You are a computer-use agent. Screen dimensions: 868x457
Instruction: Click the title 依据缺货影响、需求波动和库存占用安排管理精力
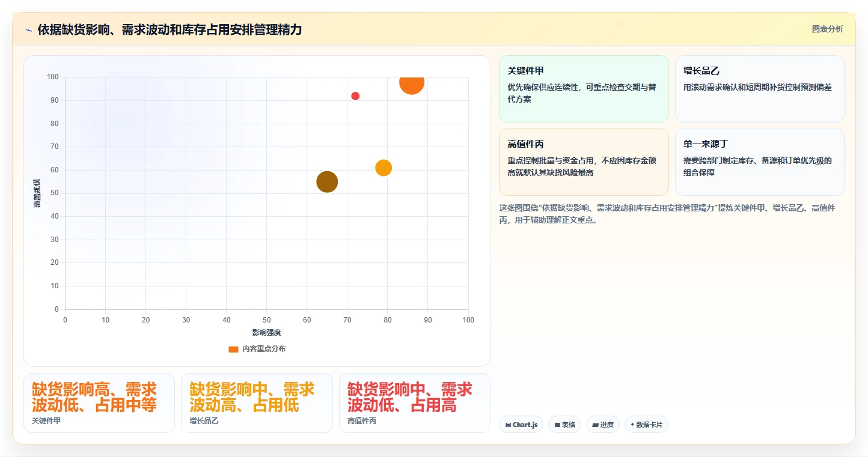170,29
